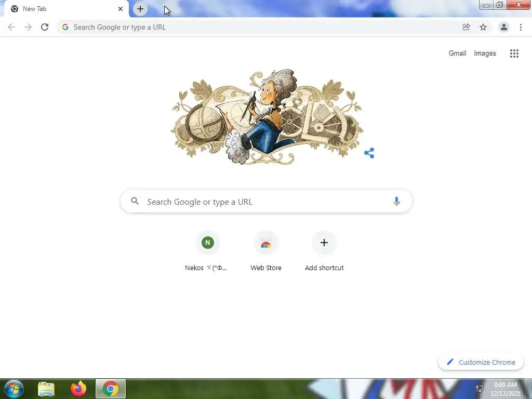The height and width of the screenshot is (399, 532).
Task: Open a new tab with the plus button
Action: [x=140, y=9]
